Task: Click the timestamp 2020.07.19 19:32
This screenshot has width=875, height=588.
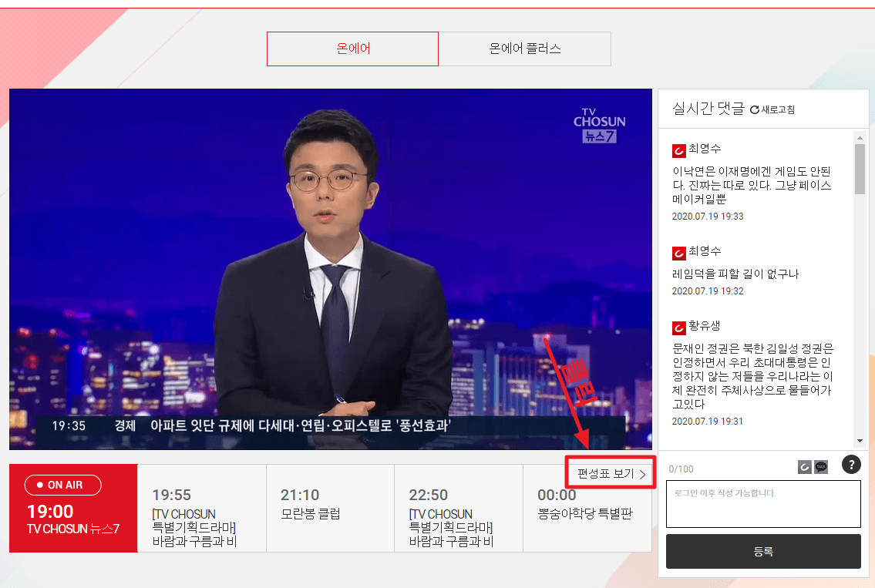Action: [708, 291]
